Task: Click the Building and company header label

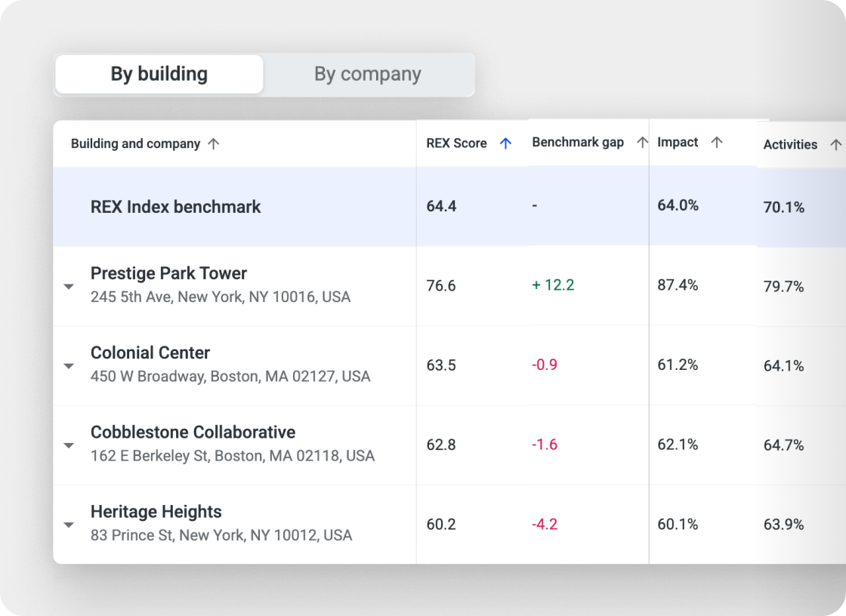Action: (x=135, y=143)
